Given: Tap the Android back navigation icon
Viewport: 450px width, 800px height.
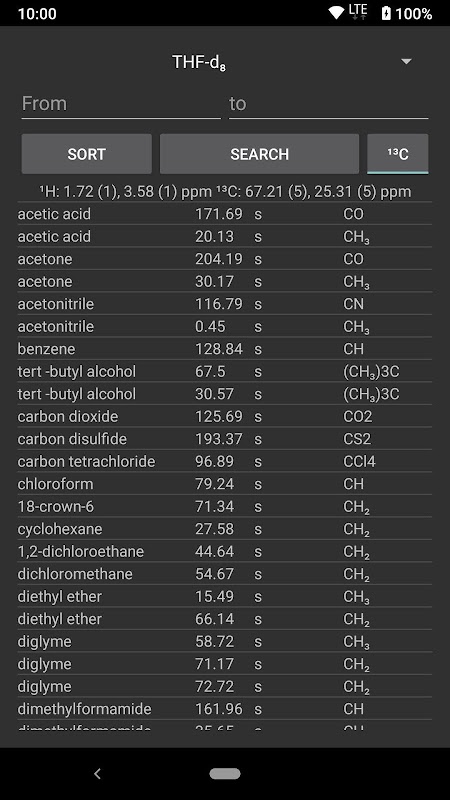Looking at the screenshot, I should (x=97, y=773).
